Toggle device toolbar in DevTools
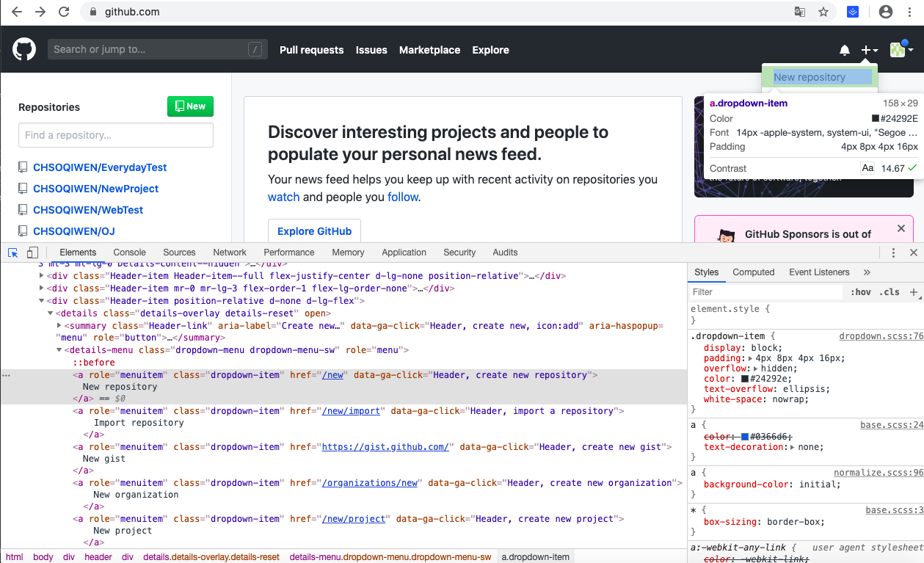This screenshot has width=924, height=563. 32,253
